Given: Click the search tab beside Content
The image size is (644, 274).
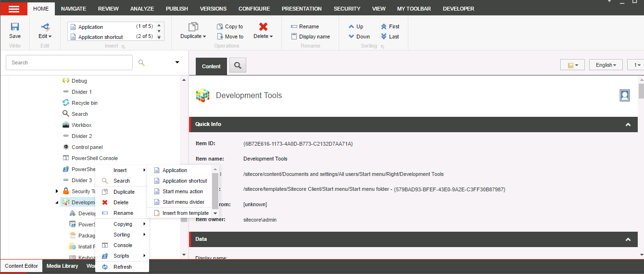Looking at the screenshot, I should tap(238, 65).
